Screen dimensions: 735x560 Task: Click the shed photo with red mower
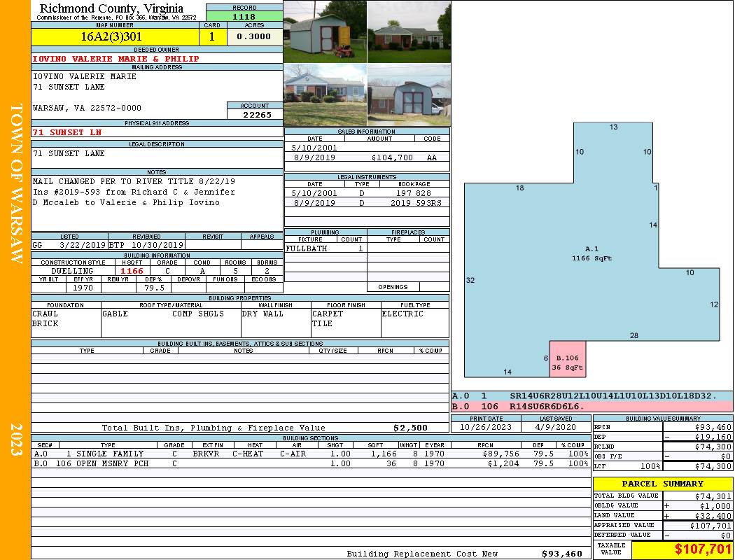[325, 32]
